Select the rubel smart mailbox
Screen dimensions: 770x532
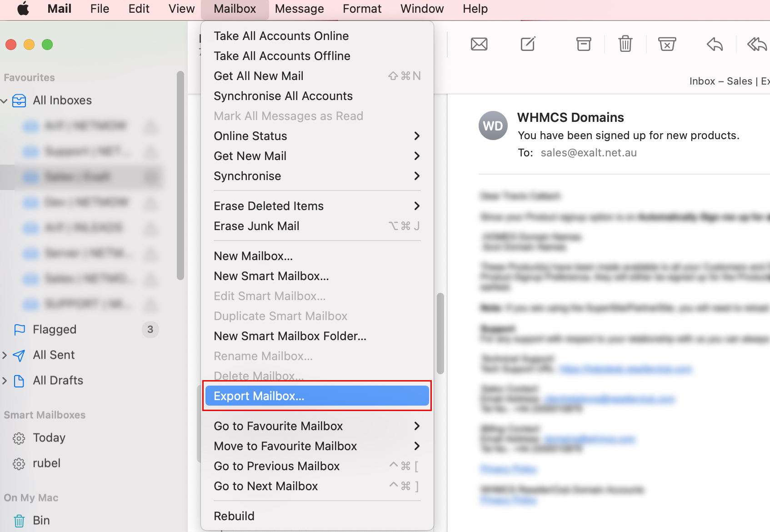[x=46, y=463]
